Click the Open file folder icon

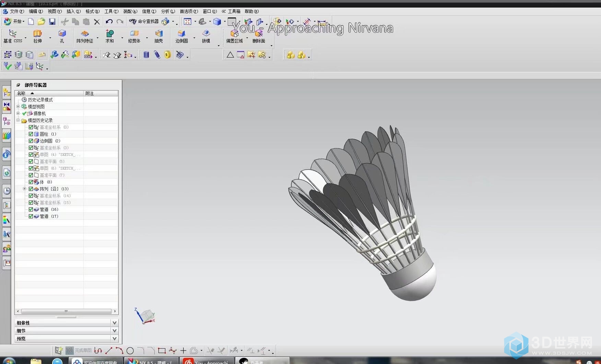point(41,22)
